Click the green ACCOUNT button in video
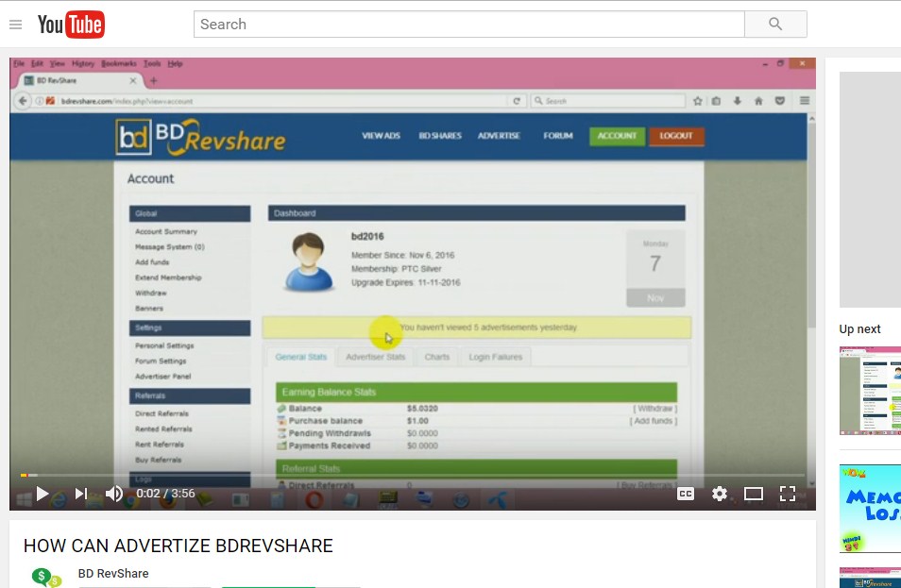901x588 pixels. pos(617,136)
